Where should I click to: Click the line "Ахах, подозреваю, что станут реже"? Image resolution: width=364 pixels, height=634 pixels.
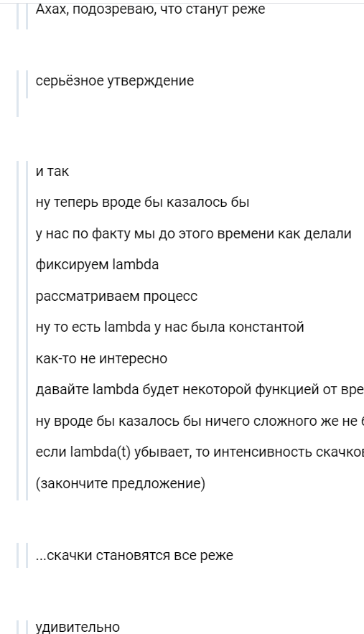pyautogui.click(x=150, y=9)
